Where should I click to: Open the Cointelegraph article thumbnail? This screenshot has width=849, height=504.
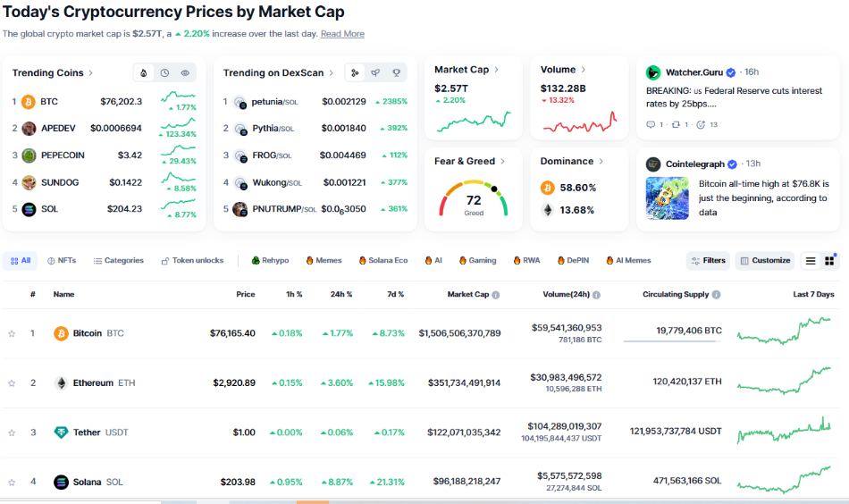coord(668,198)
